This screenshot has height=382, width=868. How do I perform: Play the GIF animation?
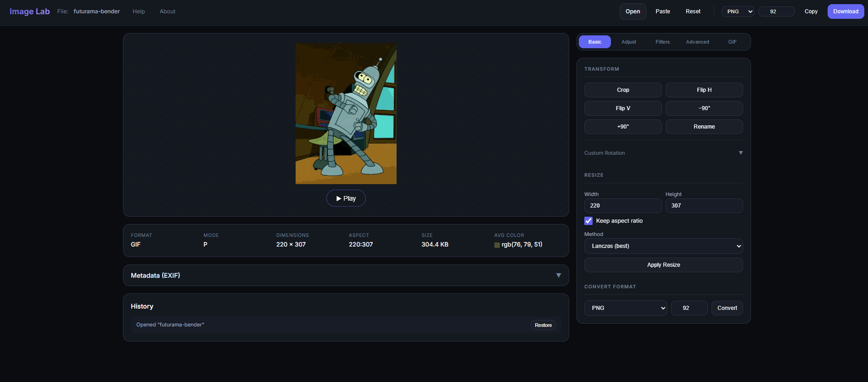pyautogui.click(x=346, y=198)
